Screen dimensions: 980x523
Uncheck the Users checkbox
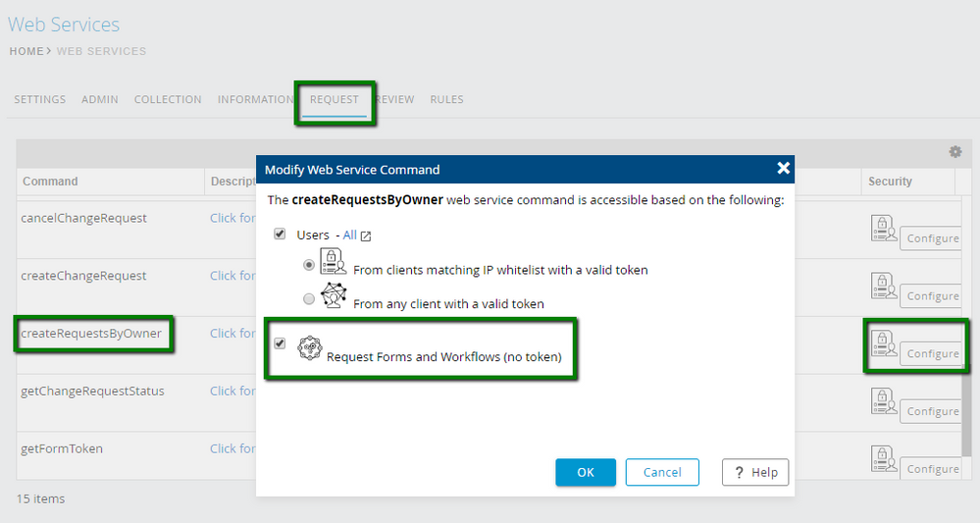280,235
